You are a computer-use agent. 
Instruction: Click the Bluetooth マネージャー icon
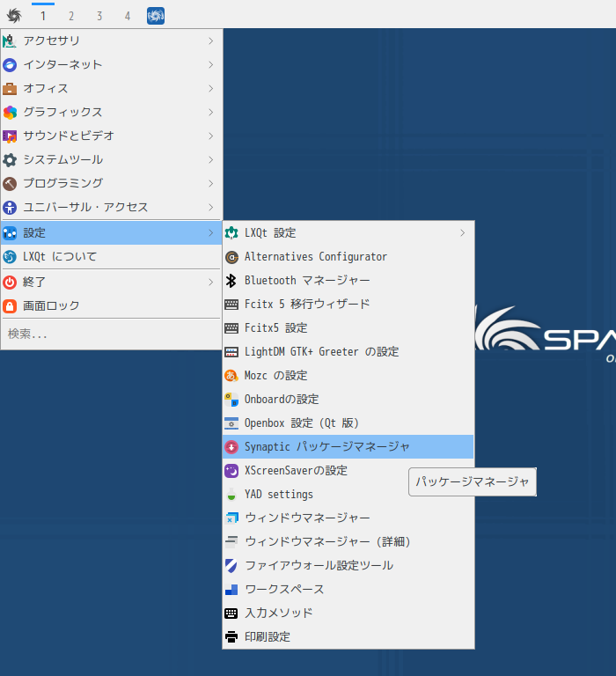tap(231, 281)
